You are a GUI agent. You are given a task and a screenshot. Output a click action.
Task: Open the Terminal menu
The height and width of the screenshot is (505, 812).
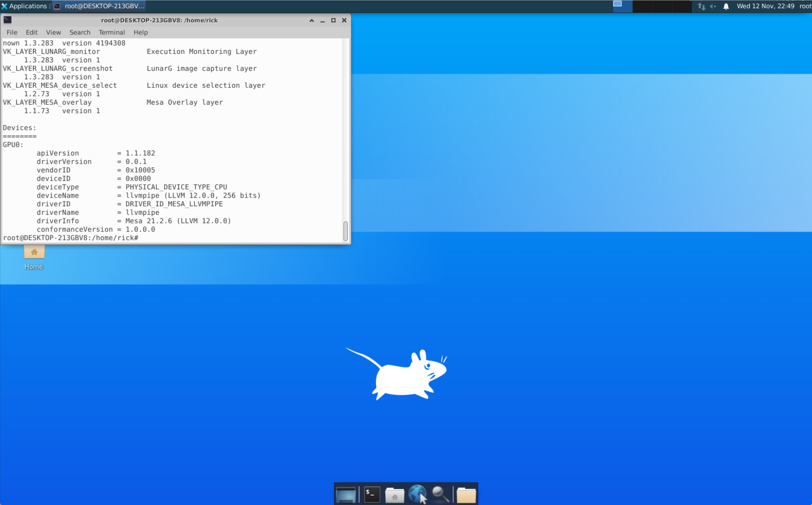click(x=112, y=33)
